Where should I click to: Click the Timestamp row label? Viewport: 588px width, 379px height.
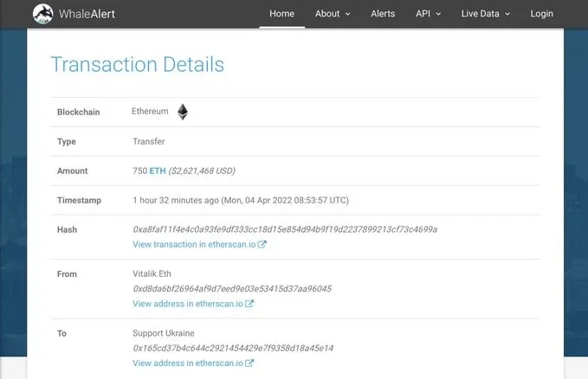(79, 201)
